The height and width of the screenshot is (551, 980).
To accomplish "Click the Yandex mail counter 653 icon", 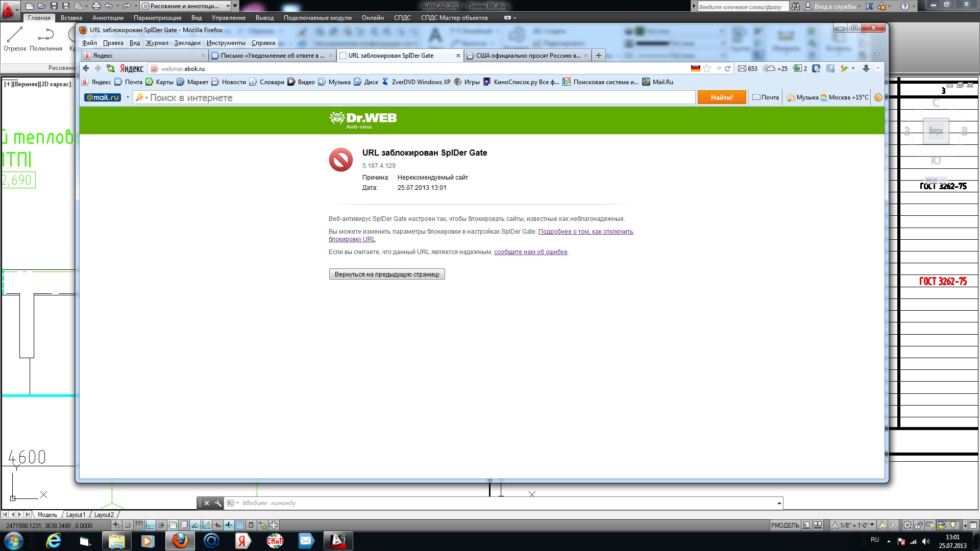I will click(747, 68).
